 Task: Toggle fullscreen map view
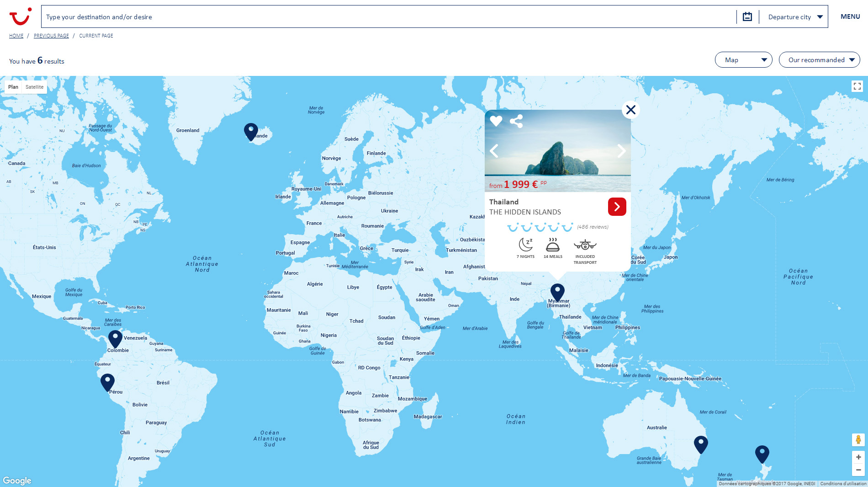pos(857,86)
